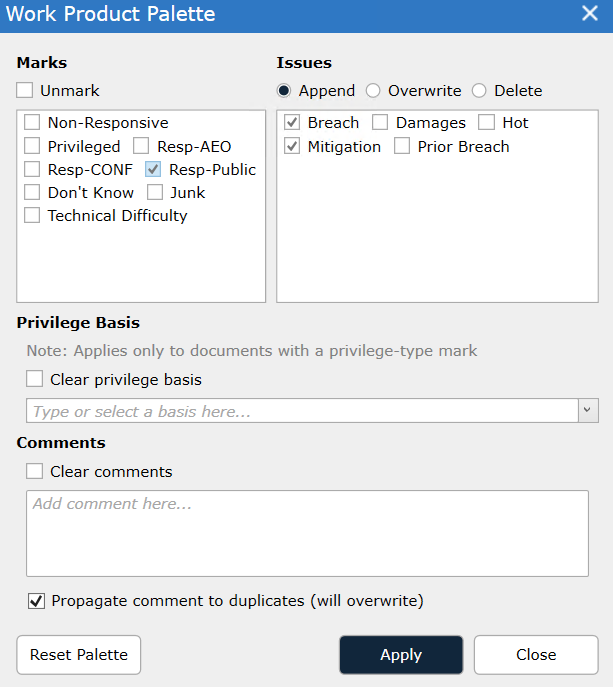Image resolution: width=613 pixels, height=687 pixels.
Task: Choose the Overwrite issues radio button
Action: click(x=373, y=91)
